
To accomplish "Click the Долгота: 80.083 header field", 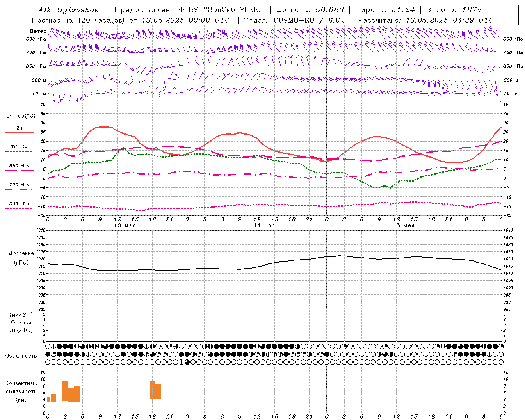I will click(310, 10).
